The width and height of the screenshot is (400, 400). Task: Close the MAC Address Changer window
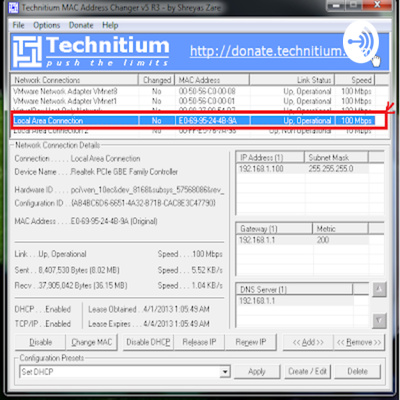pyautogui.click(x=377, y=5)
